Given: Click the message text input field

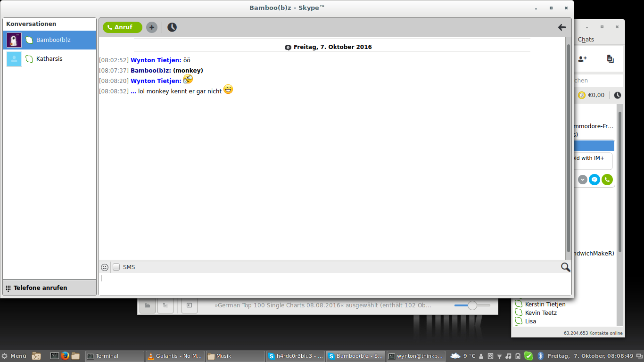Looking at the screenshot, I should click(x=330, y=283).
